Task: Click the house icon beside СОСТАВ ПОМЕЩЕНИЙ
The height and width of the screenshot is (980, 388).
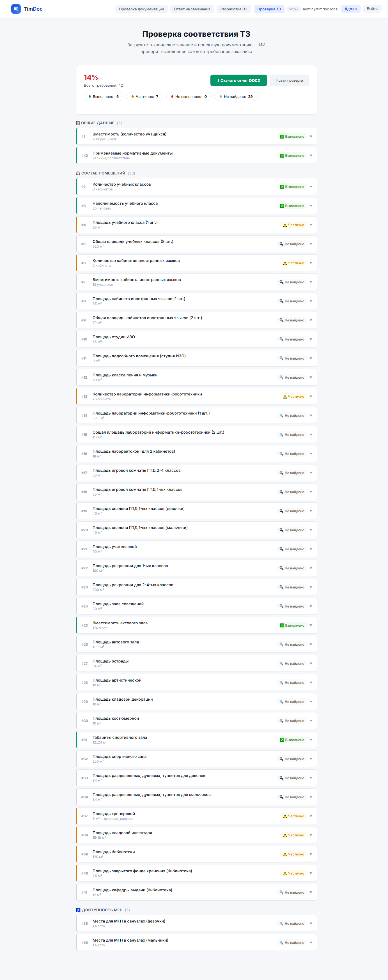Action: point(78,173)
